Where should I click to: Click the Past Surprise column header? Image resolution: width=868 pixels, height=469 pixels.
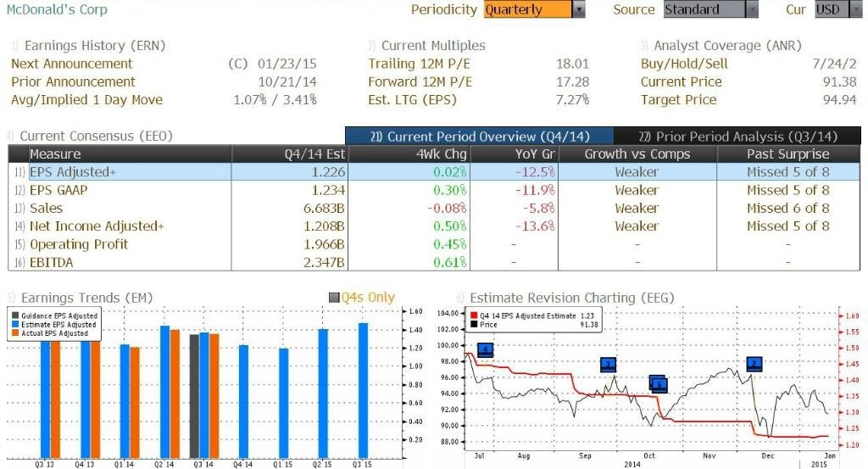tap(788, 154)
